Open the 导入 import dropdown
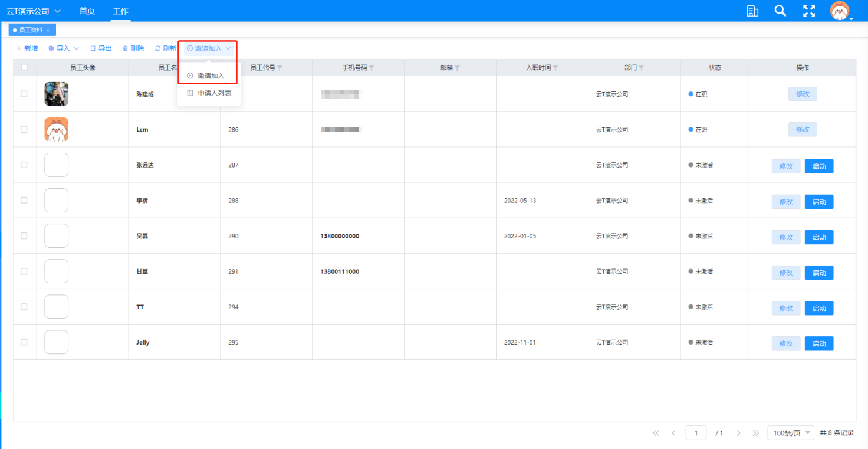Screen dimensions: 868x449 coord(64,48)
